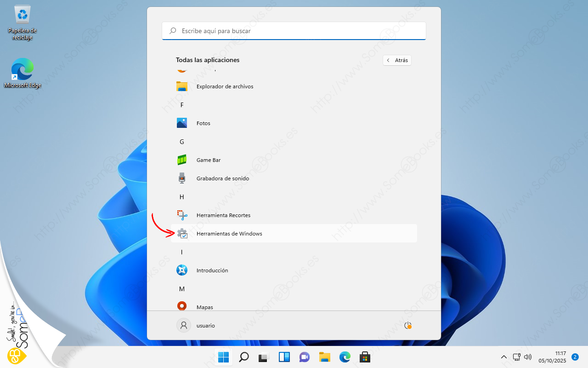
Task: Open Herramienta Recortes
Action: coord(223,215)
